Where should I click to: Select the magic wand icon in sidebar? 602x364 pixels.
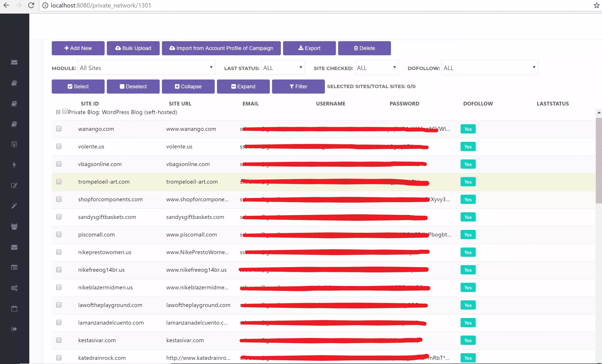click(x=14, y=206)
